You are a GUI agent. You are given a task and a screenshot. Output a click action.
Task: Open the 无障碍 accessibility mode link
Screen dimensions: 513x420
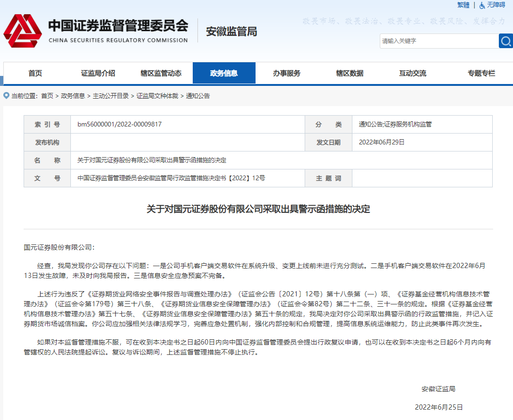point(496,5)
